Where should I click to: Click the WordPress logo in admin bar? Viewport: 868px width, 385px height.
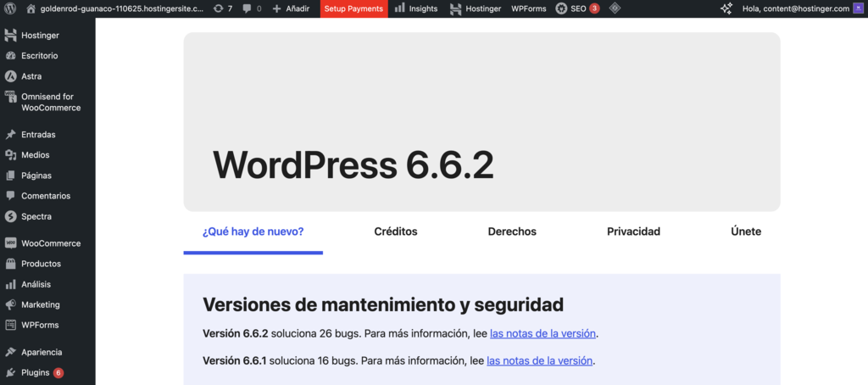click(x=11, y=8)
